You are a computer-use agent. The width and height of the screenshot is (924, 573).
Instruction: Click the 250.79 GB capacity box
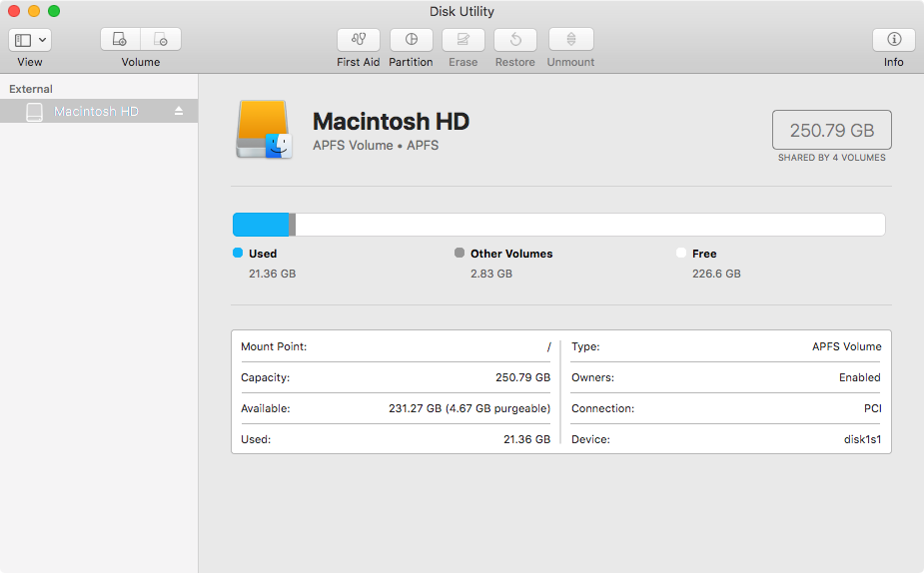[831, 130]
